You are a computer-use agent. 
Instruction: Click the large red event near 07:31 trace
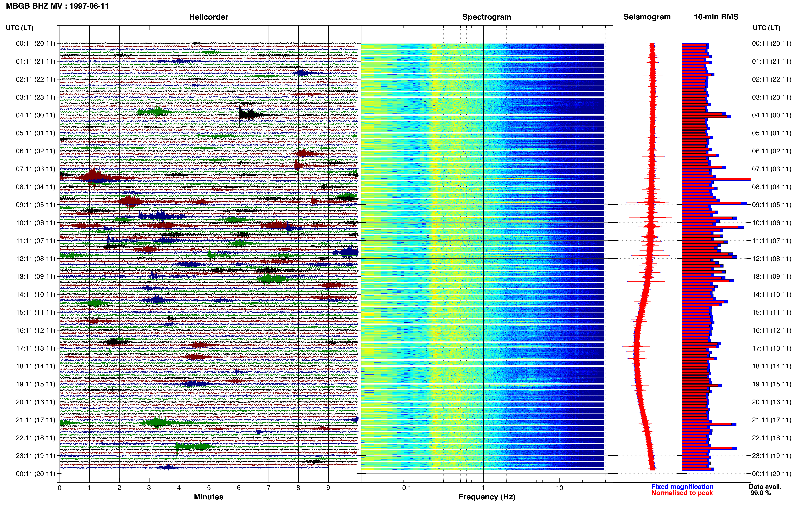click(94, 177)
